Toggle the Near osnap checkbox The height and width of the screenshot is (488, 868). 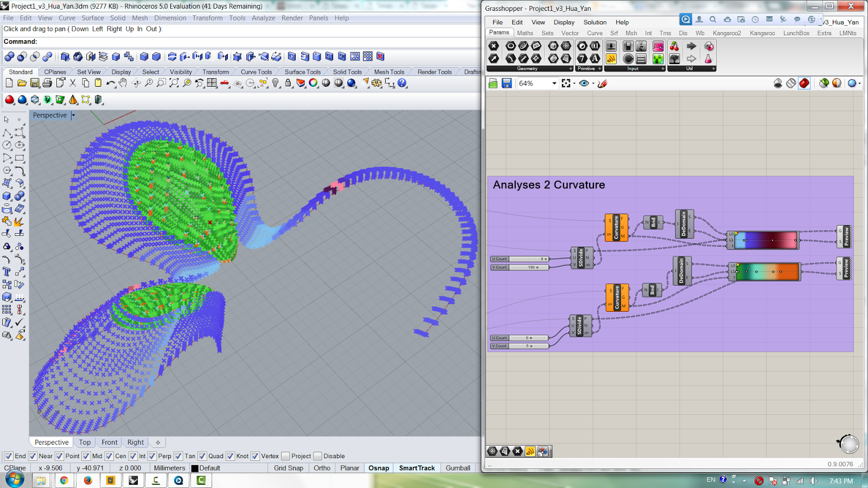click(33, 456)
